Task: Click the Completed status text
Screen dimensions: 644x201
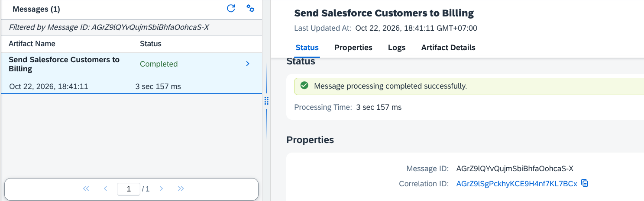Action: point(159,64)
